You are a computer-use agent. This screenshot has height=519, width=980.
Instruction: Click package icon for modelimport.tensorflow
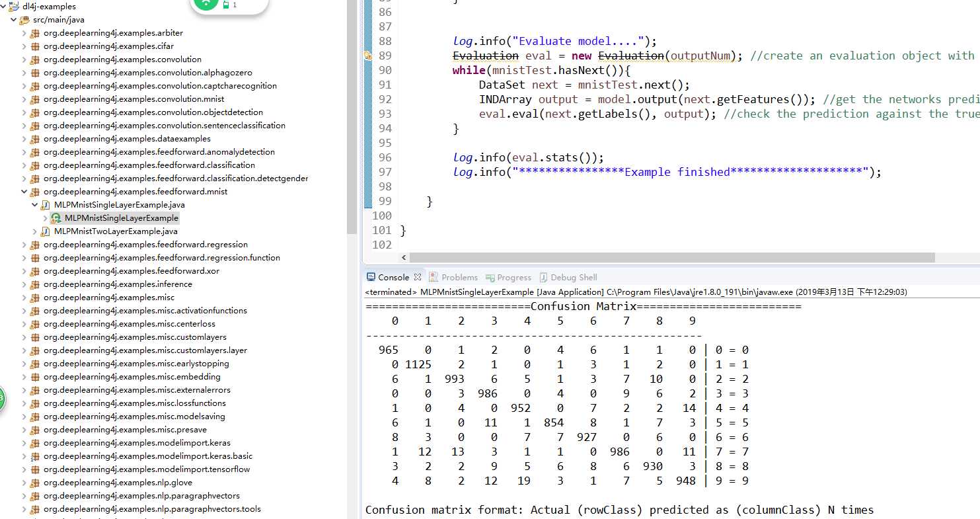(35, 469)
